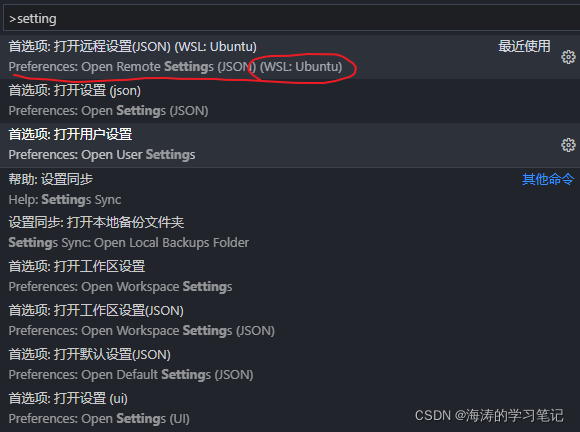Click Chinese title 首选项: 打开默认设置(JSON)

[x=90, y=354]
